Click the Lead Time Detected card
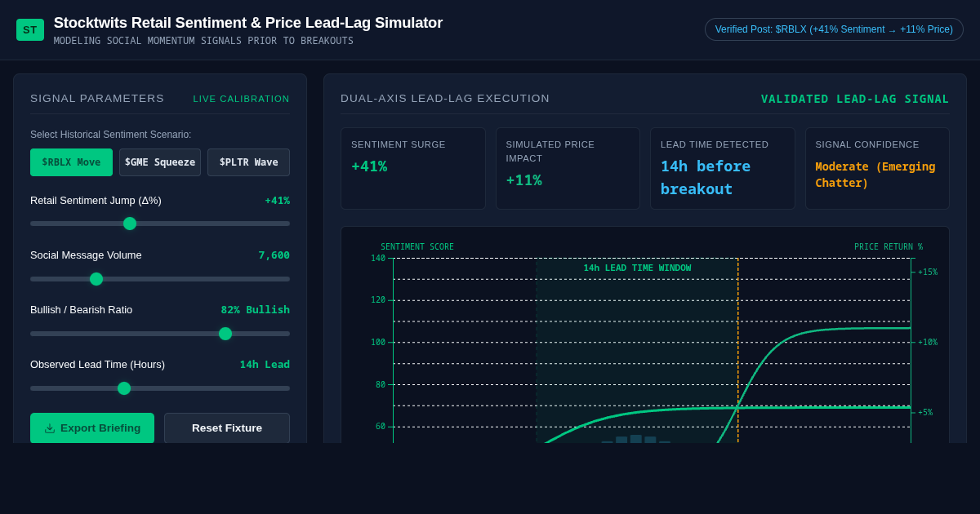Image resolution: width=980 pixels, height=514 pixels. pyautogui.click(x=723, y=168)
